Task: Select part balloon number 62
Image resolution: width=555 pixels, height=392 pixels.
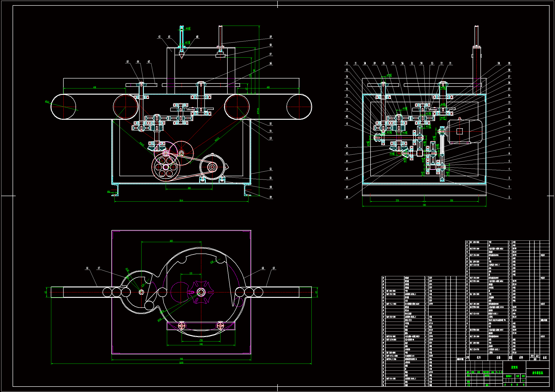Action: [159, 37]
